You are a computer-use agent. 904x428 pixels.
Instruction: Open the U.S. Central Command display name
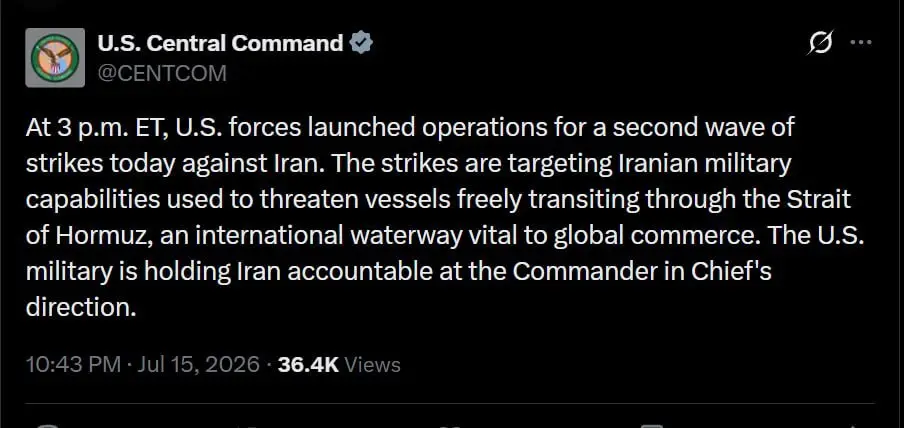(220, 43)
